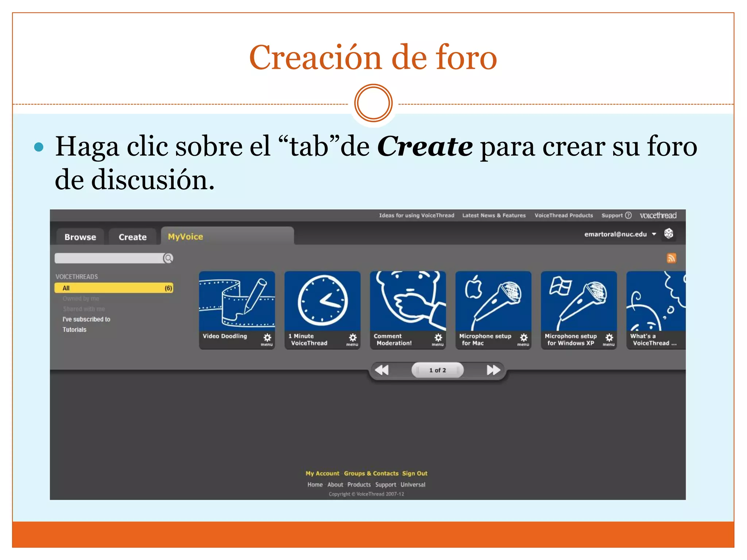Viewport: 747px width, 560px height.
Task: Open the Support help icon
Action: 628,215
